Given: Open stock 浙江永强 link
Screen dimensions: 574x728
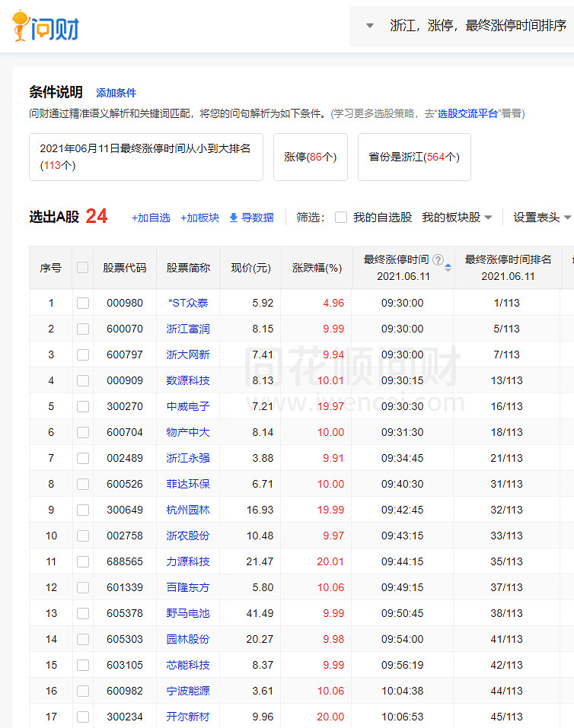Looking at the screenshot, I should [188, 458].
